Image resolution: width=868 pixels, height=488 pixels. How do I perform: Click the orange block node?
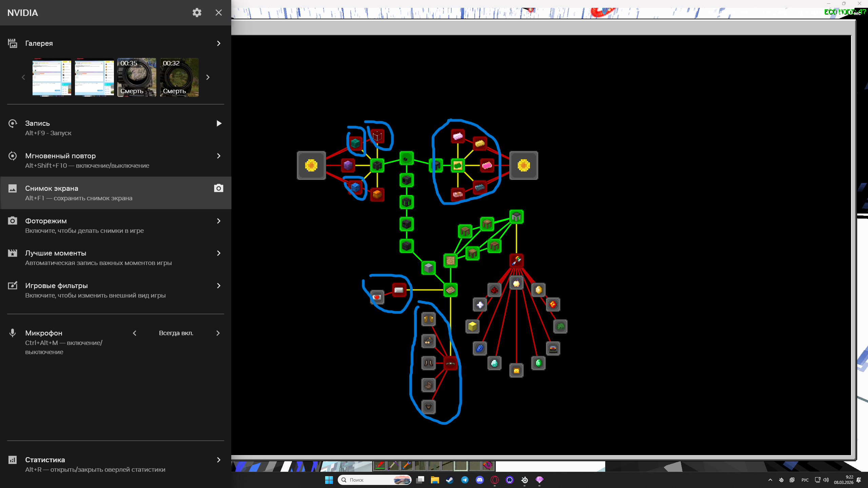(x=377, y=195)
